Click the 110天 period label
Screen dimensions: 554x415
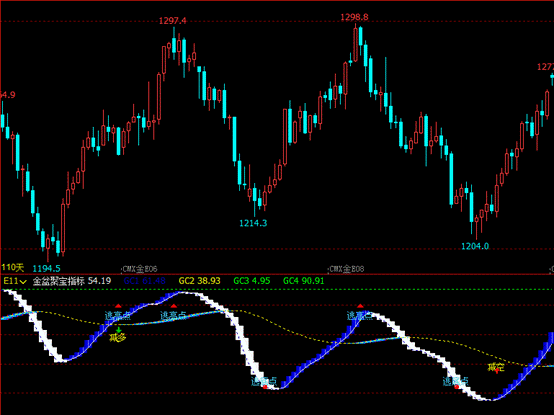(x=12, y=268)
